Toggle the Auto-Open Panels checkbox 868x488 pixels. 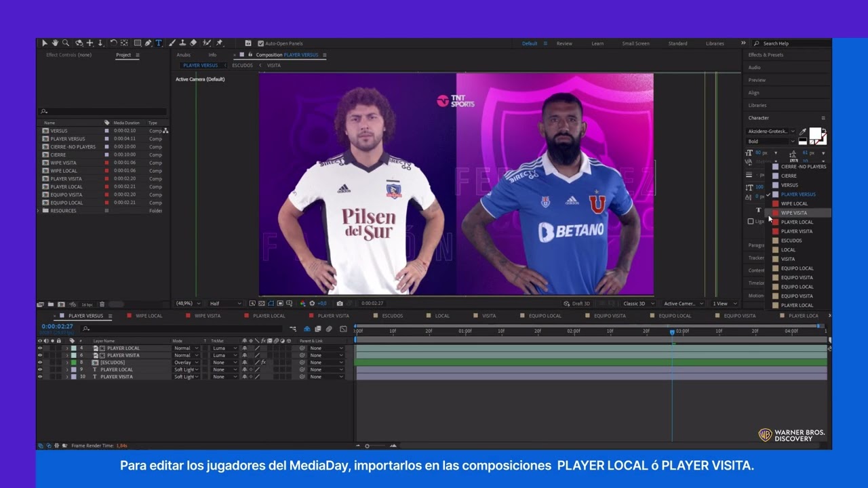point(261,43)
